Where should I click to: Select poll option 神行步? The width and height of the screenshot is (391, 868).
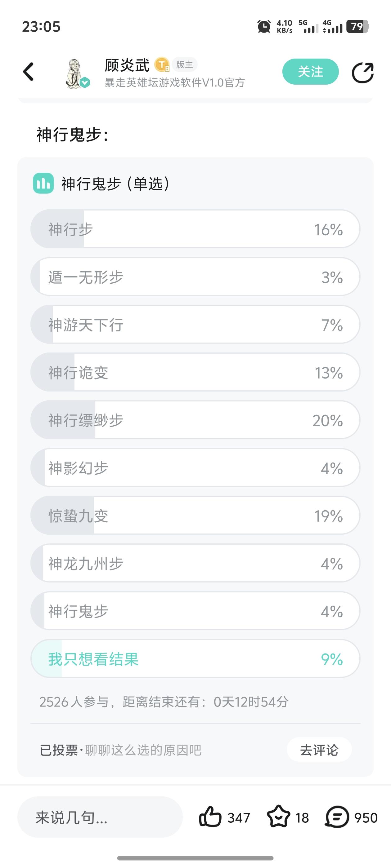tap(195, 229)
